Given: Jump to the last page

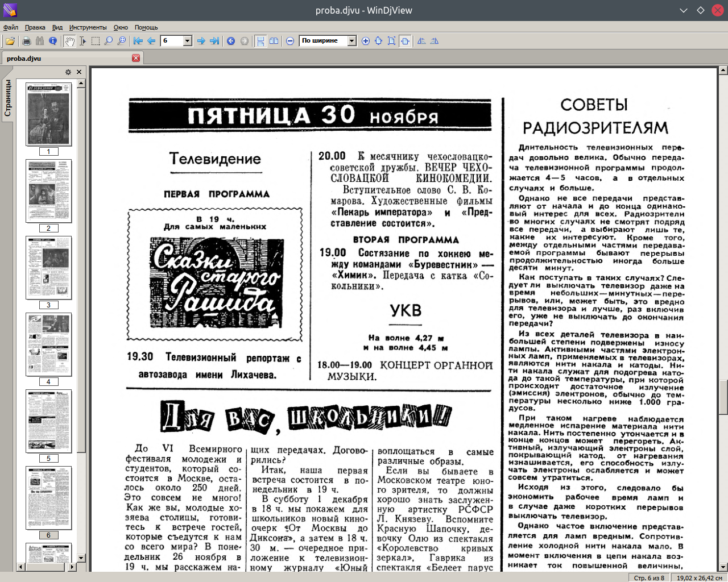Looking at the screenshot, I should pos(214,41).
